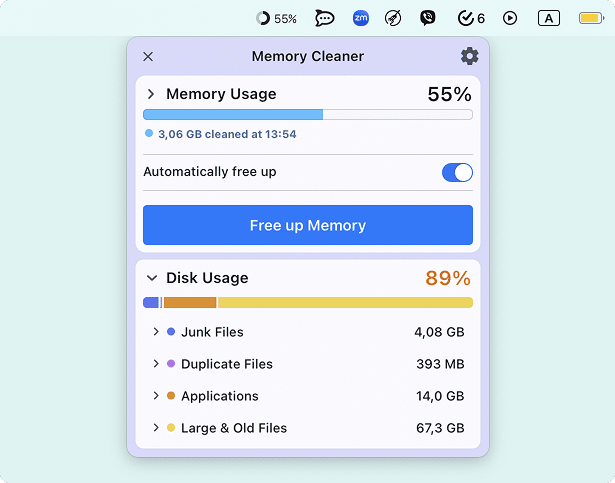
Task: Open the keyboard input source A icon
Action: coord(549,18)
